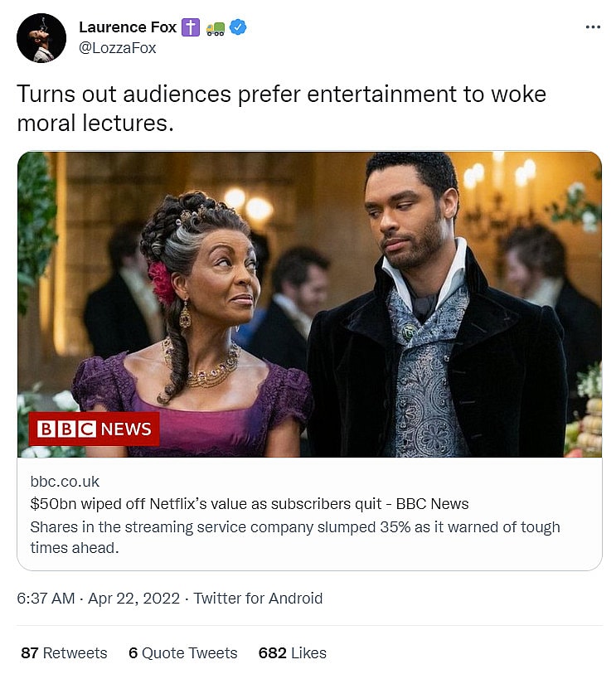Click the 6:37 AM timestamp
The width and height of the screenshot is (616, 674).
[46, 598]
